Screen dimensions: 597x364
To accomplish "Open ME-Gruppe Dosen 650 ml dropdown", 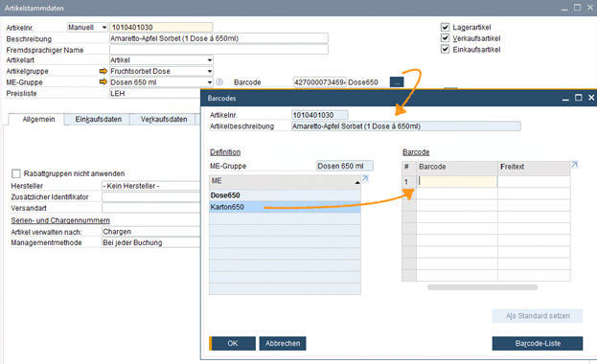I will coord(161,82).
